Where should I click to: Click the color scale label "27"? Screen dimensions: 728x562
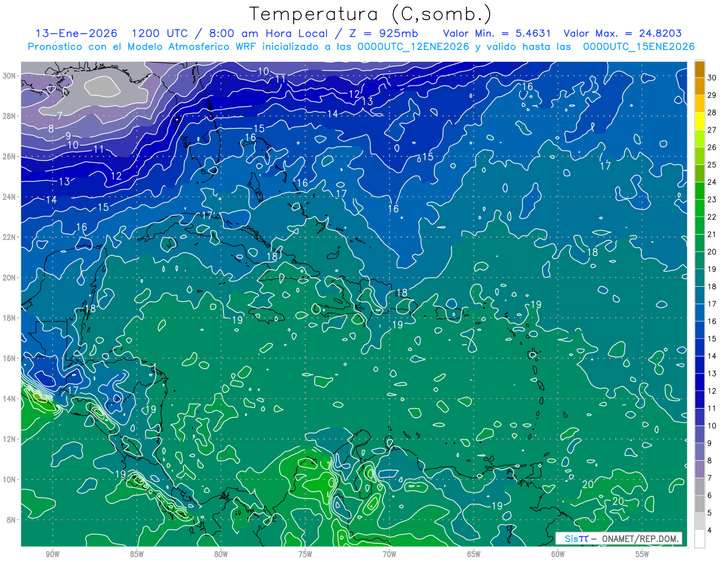tap(712, 130)
